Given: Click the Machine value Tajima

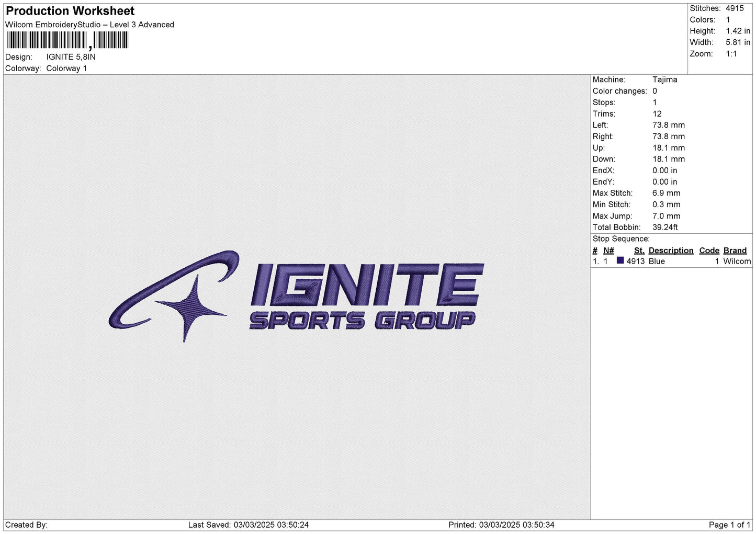Looking at the screenshot, I should pos(664,79).
